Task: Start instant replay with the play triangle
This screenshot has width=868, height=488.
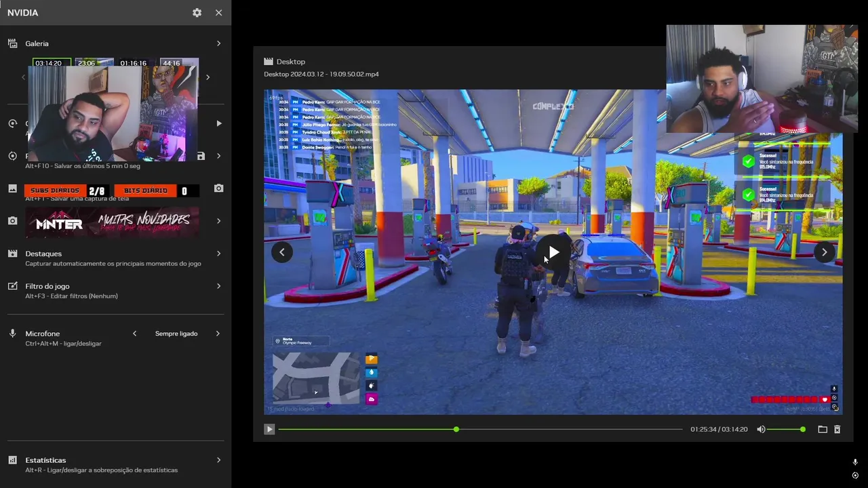Action: (218, 123)
